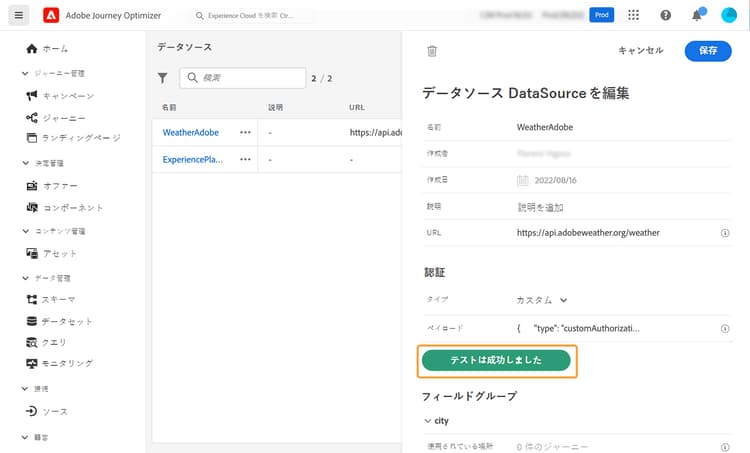Click キャンセル to discard edits

click(x=641, y=50)
